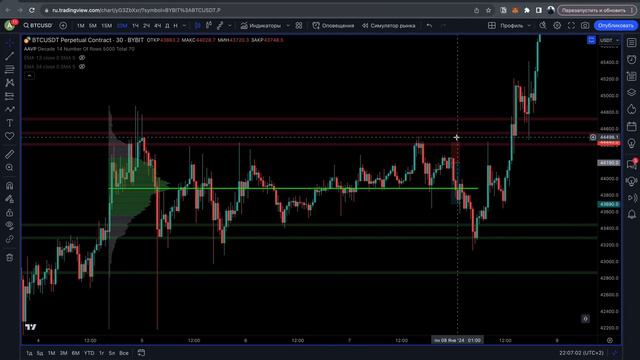Viewport: 640px width, 360px height.
Task: Open the streams broadcast icon
Action: pos(631,198)
